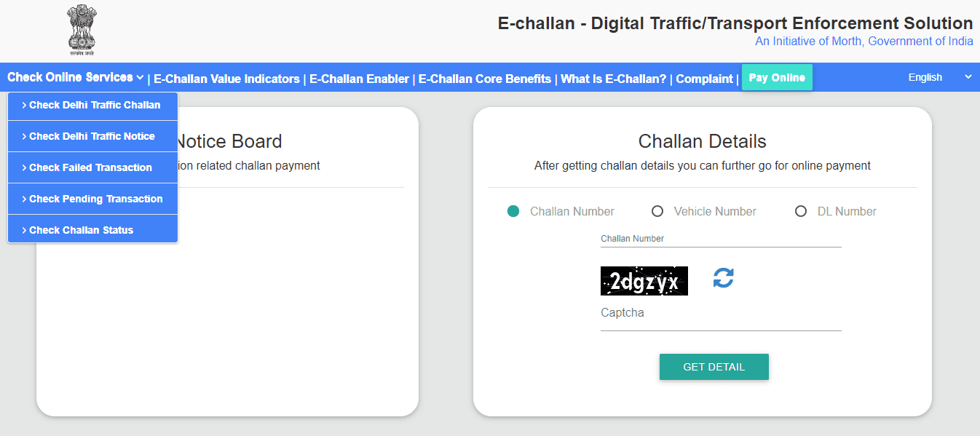Open What Is E-Challan? page

click(613, 79)
